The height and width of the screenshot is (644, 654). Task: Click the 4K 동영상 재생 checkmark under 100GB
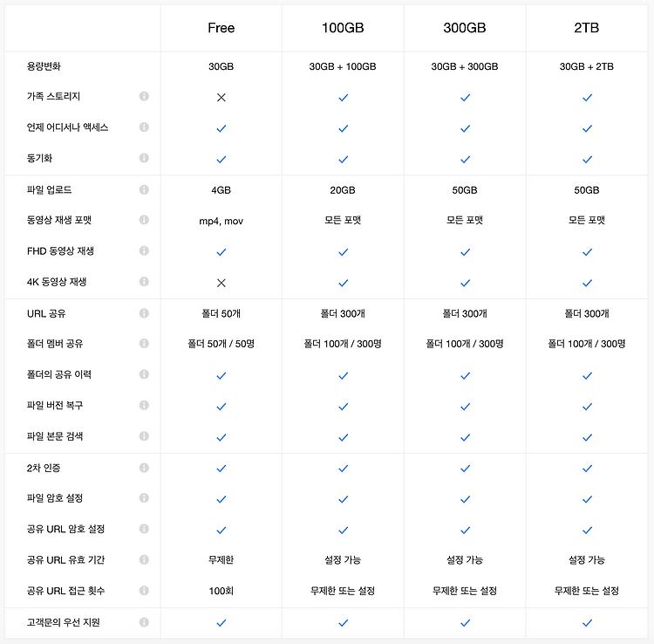coord(344,283)
